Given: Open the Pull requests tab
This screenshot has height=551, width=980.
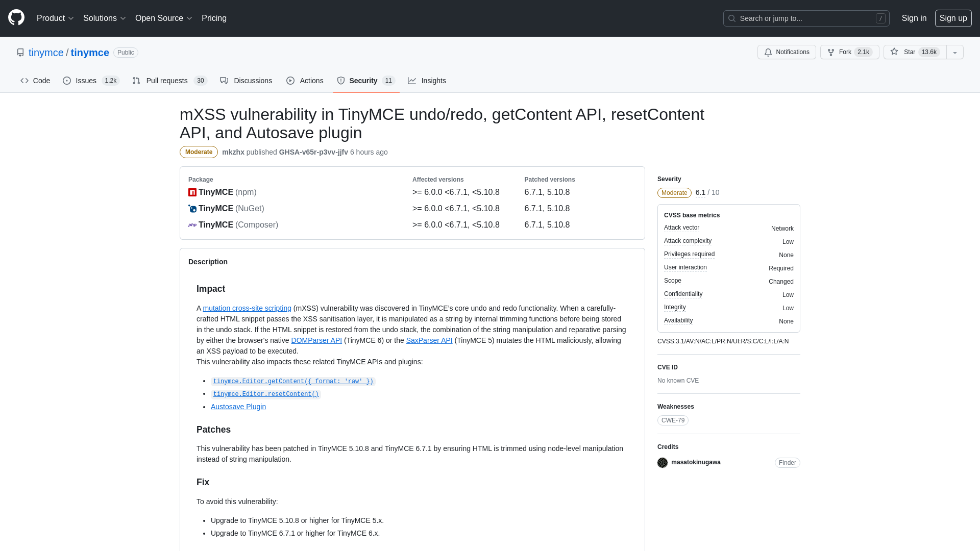Looking at the screenshot, I should click(169, 81).
